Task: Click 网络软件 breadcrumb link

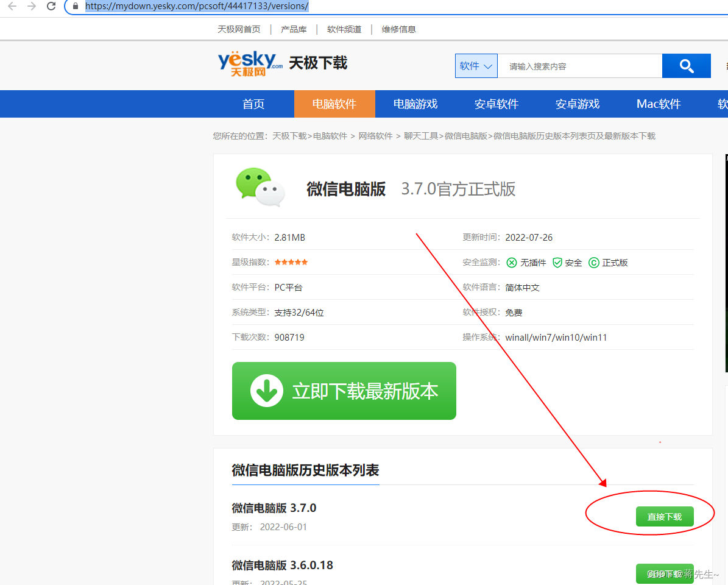Action: click(x=376, y=136)
